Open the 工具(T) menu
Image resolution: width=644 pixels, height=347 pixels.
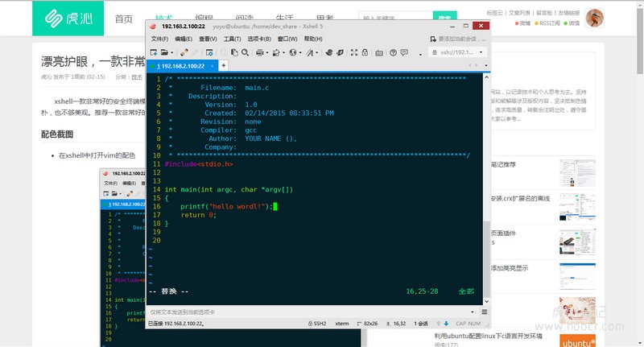232,39
